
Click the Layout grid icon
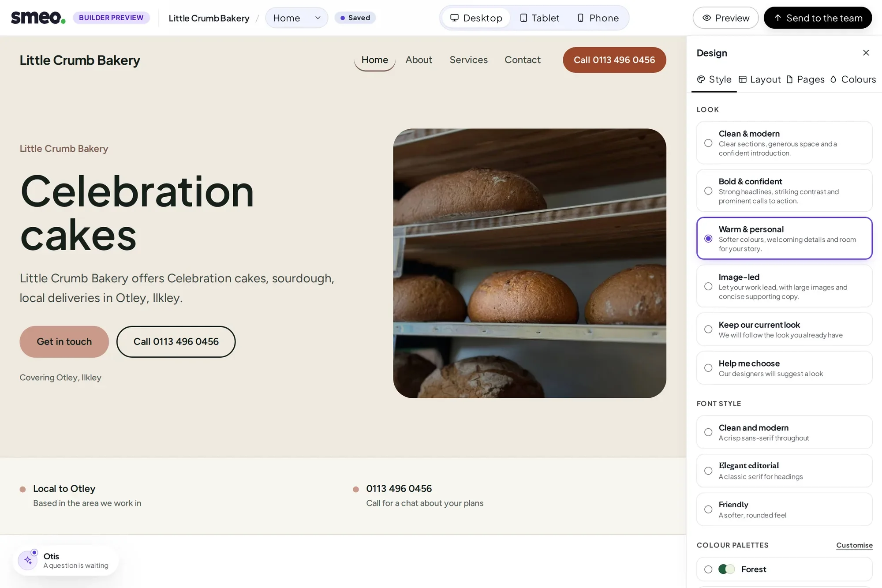click(743, 79)
